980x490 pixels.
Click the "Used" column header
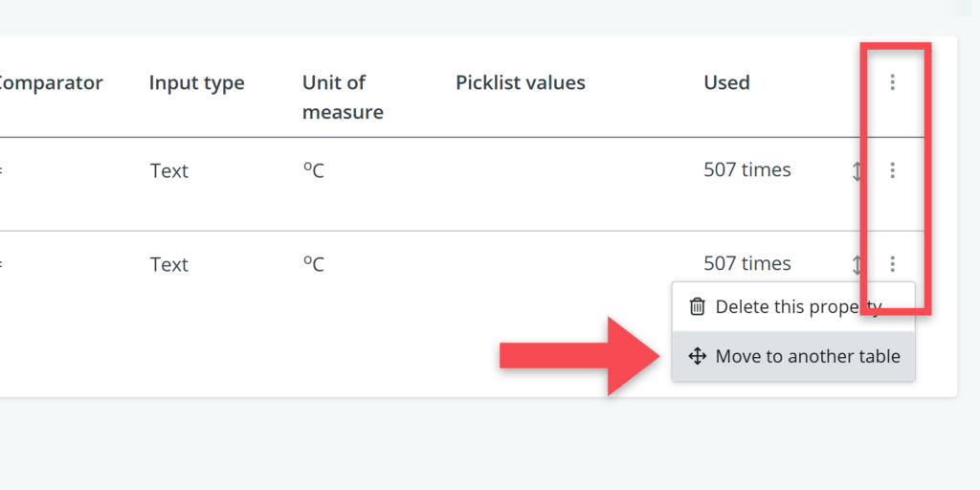tap(726, 83)
